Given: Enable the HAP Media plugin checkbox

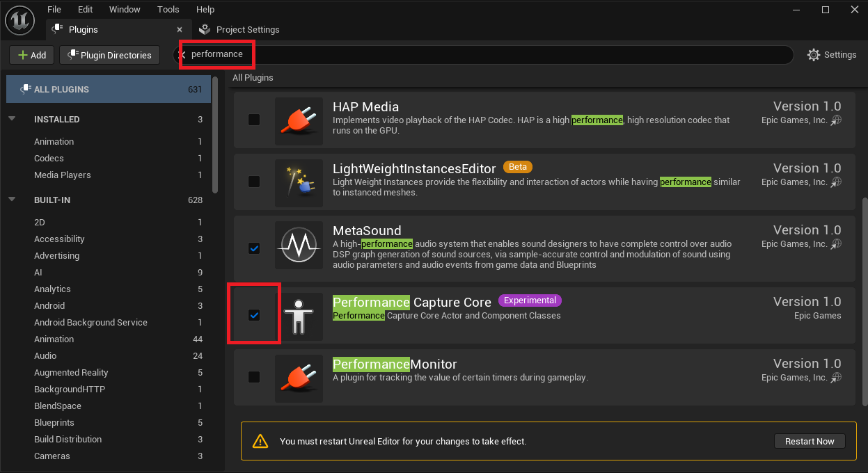Looking at the screenshot, I should [x=254, y=120].
